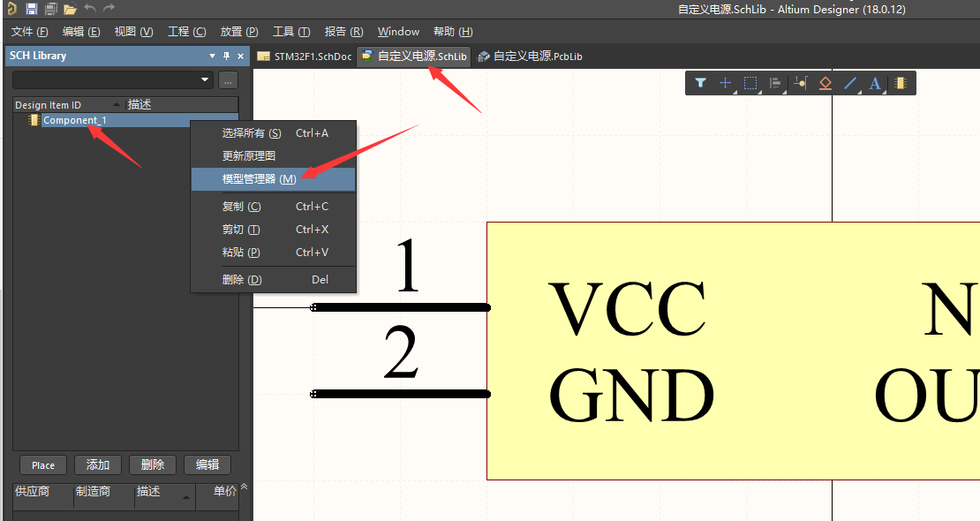Click the Redo arrow icon
Image resolution: width=980 pixels, height=521 pixels.
pos(109,8)
